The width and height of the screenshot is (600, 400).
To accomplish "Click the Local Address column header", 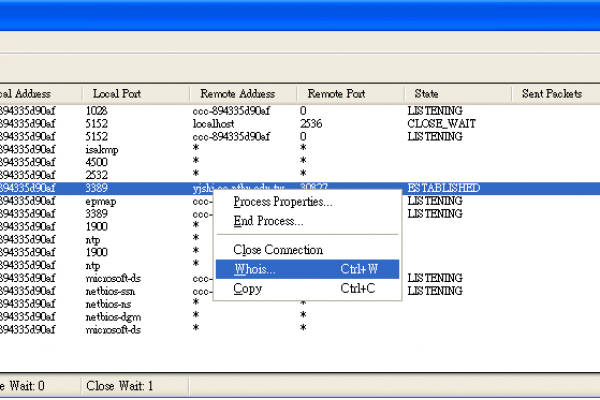I will point(30,93).
